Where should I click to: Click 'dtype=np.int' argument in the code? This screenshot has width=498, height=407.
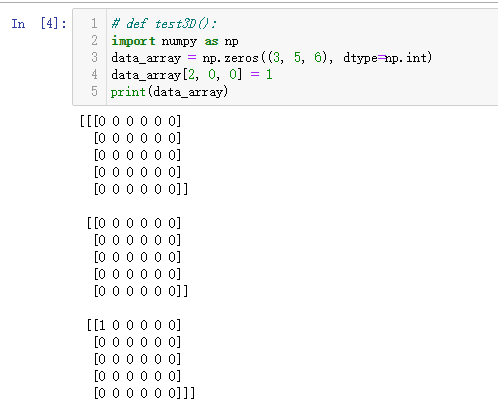(386, 58)
